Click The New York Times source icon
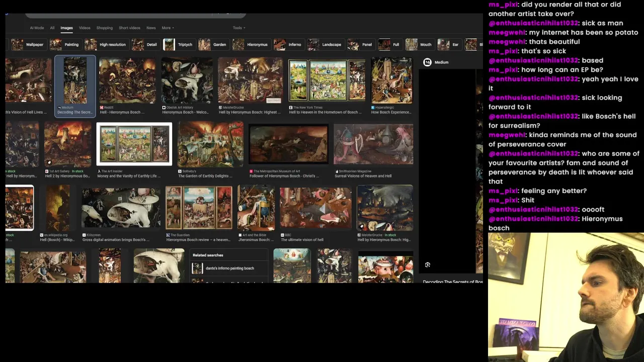644x362 pixels. [x=291, y=108]
